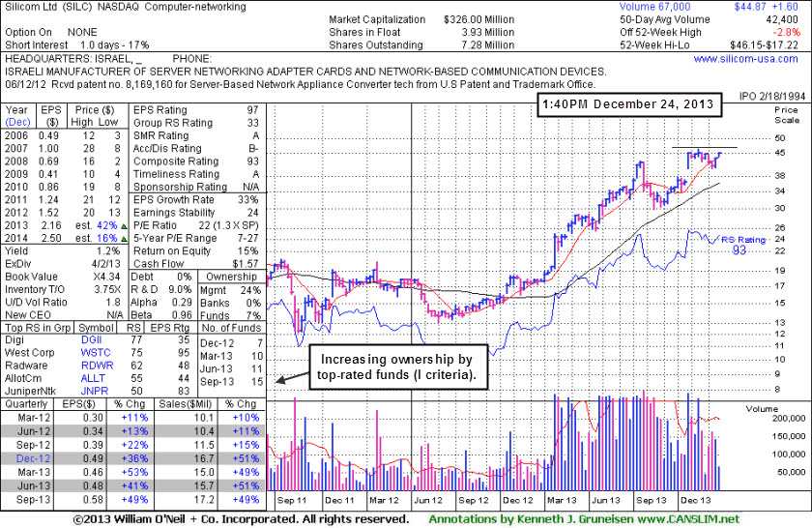The height and width of the screenshot is (528, 812).
Task: Click the Group RS Rating 33 row
Action: click(195, 123)
